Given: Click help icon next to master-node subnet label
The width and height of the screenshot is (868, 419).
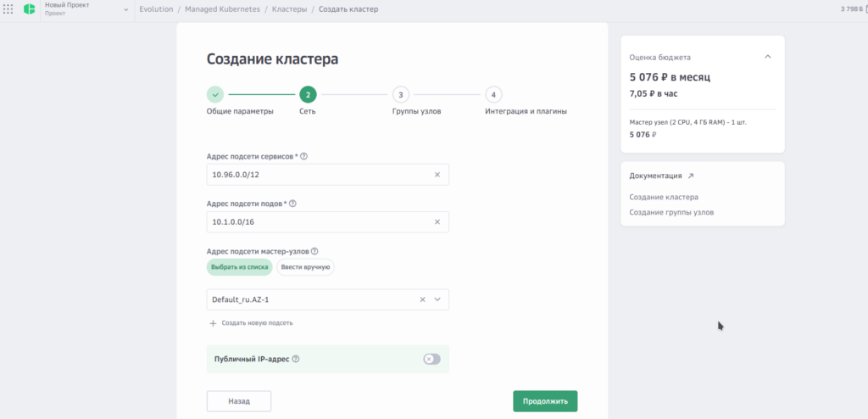Looking at the screenshot, I should (314, 251).
